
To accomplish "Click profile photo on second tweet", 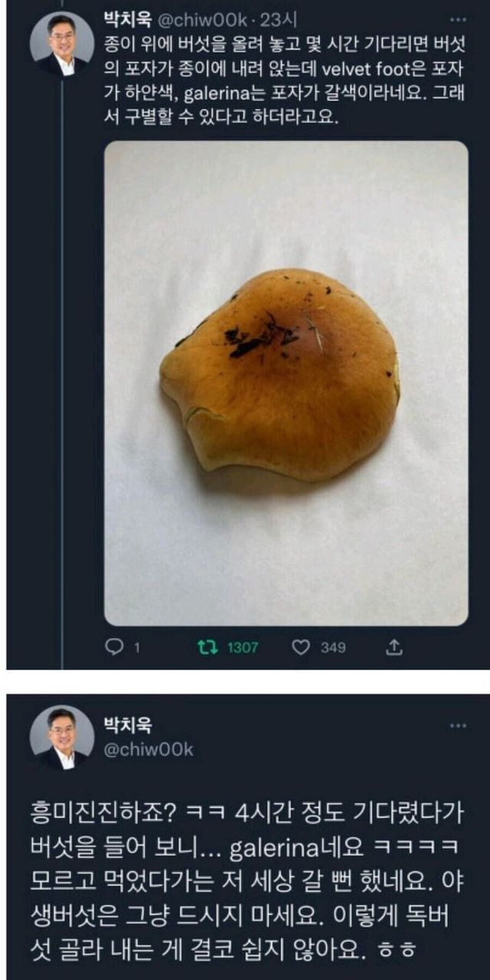I will tap(62, 737).
